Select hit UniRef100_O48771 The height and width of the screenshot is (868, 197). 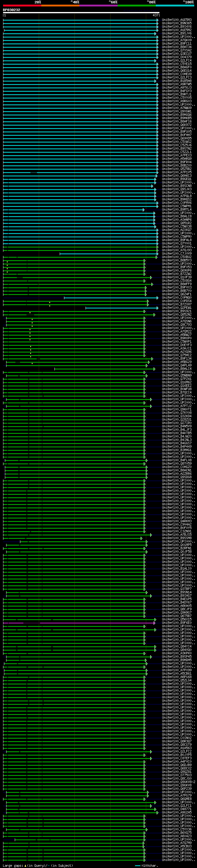click(177, 809)
